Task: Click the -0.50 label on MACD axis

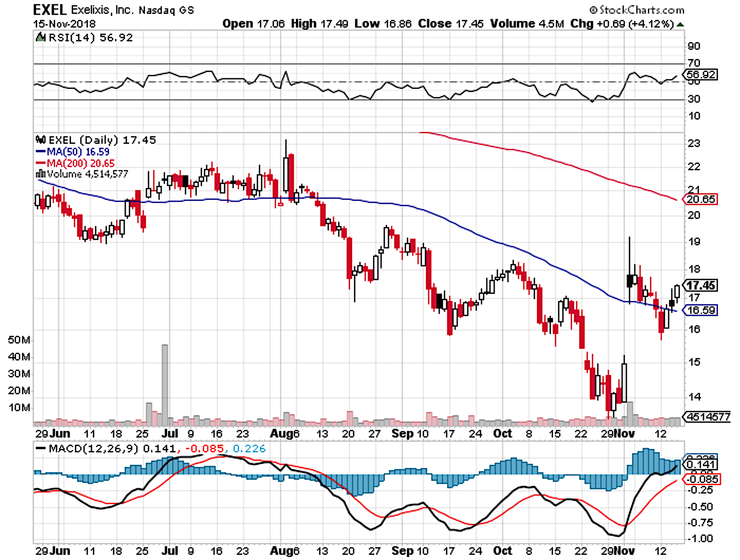Action: coord(701,507)
